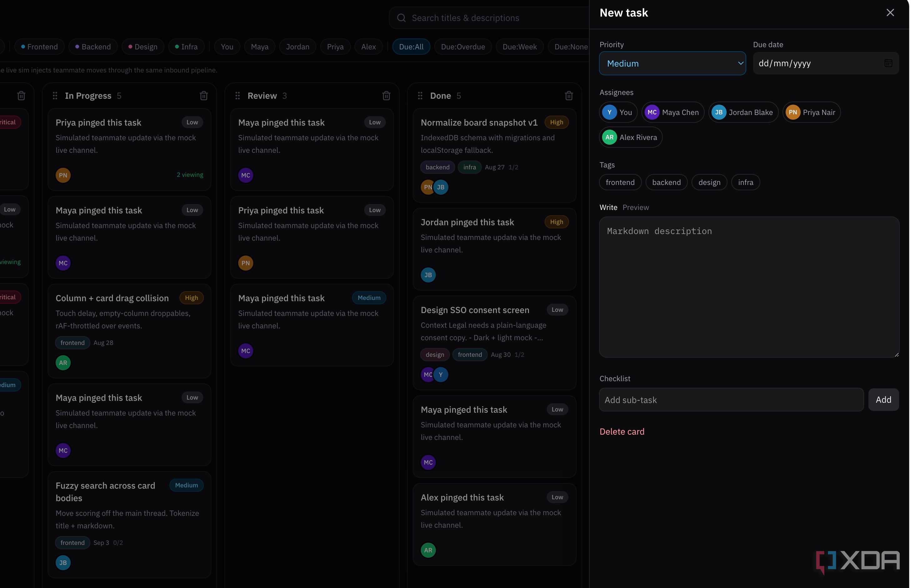Open the due date calendar picker icon
This screenshot has width=911, height=588.
point(888,63)
